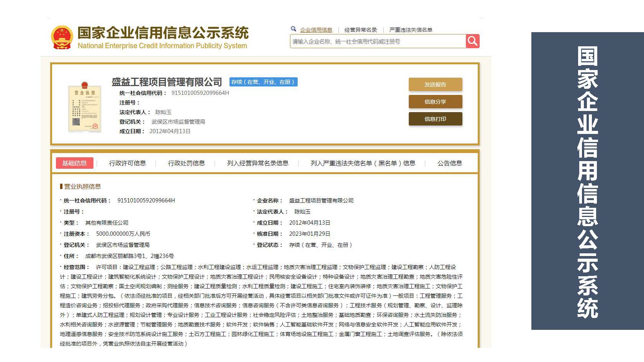Click the 信息打印 button
644x362 pixels.
pyautogui.click(x=435, y=119)
